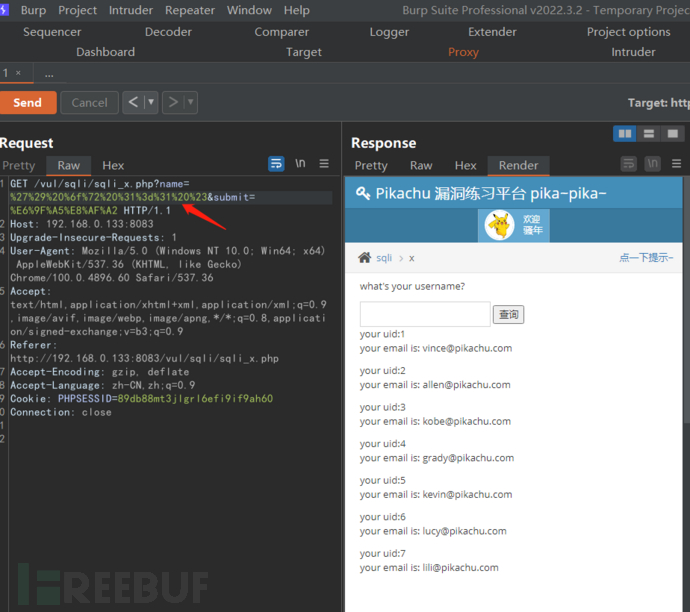Click the encoded name parameter payload
This screenshot has width=690, height=612.
pyautogui.click(x=109, y=197)
